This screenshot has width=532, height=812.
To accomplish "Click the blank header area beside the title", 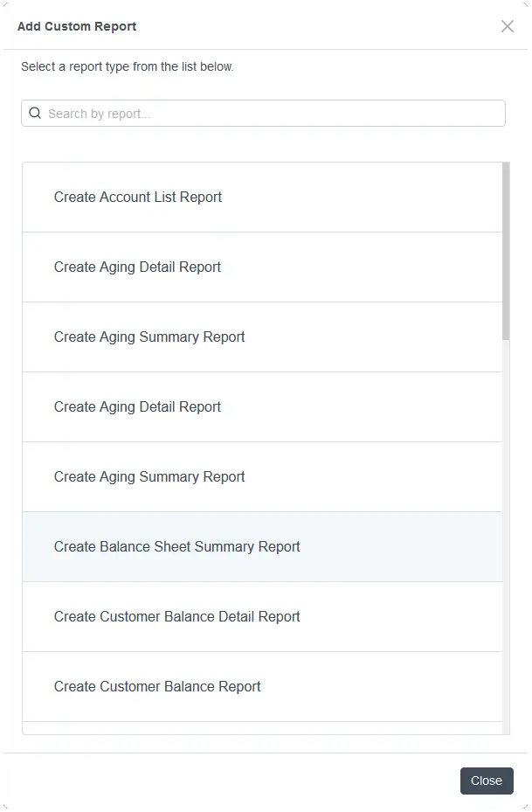I will 314,26.
